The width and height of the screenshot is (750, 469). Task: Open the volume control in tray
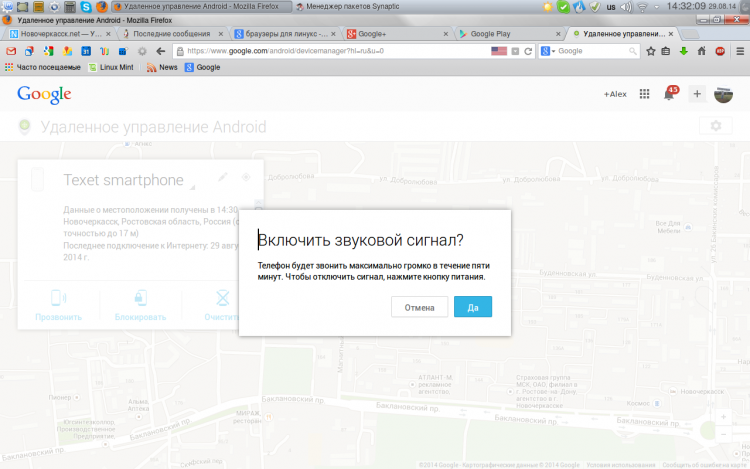[626, 7]
